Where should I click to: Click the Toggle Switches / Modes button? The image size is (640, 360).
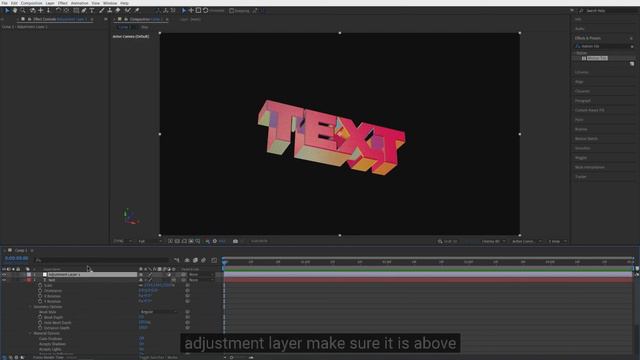pos(158,358)
